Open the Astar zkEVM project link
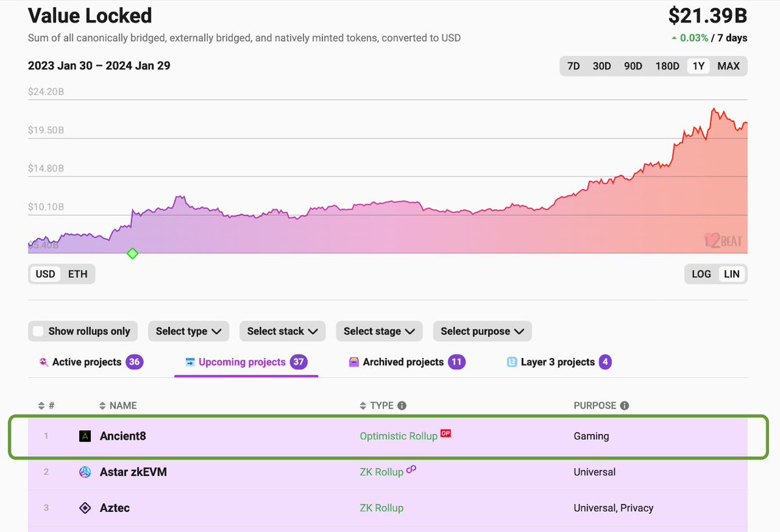The height and width of the screenshot is (532, 780). (133, 472)
